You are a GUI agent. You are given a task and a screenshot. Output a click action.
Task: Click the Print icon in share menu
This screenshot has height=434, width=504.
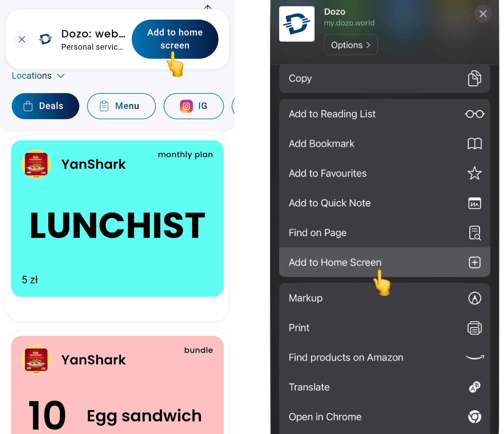(x=475, y=327)
